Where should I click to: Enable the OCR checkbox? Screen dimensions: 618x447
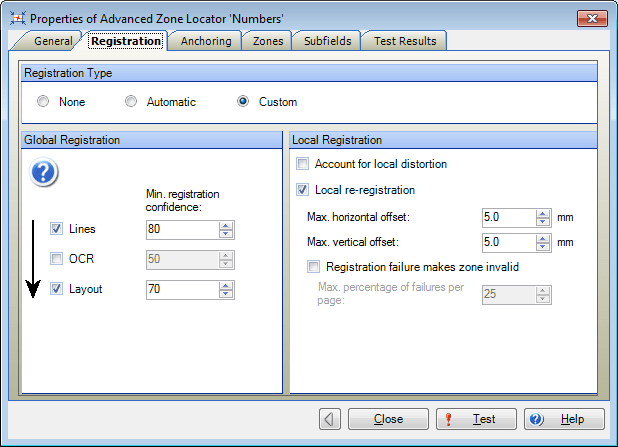click(57, 259)
